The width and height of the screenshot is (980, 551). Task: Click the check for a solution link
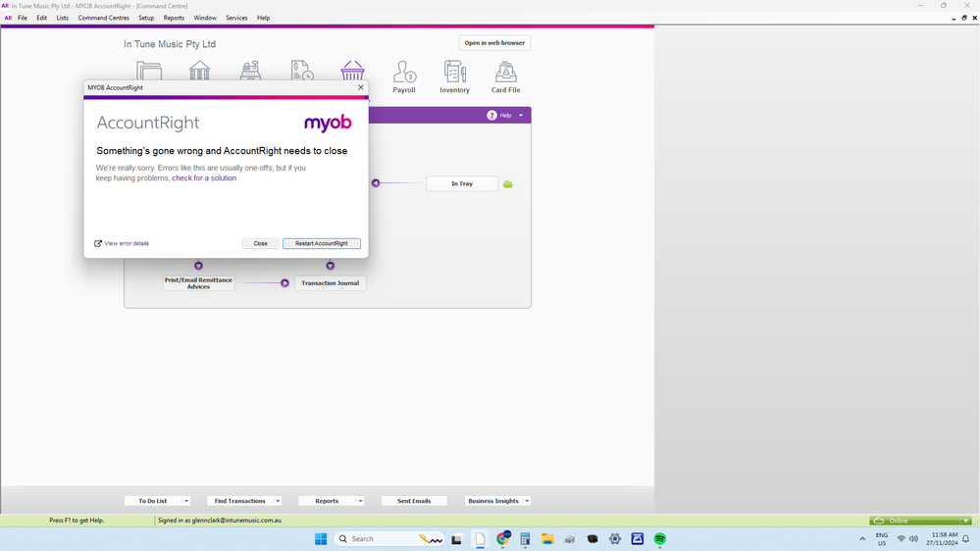click(204, 178)
